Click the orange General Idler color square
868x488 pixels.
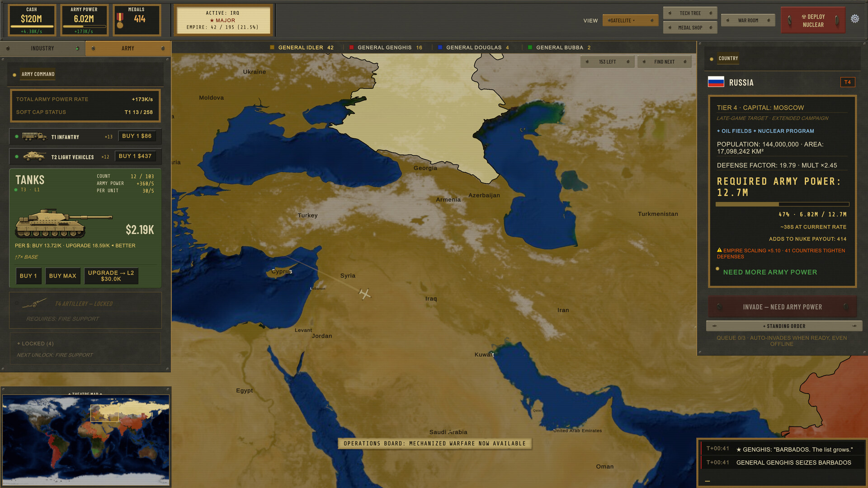[x=272, y=47]
